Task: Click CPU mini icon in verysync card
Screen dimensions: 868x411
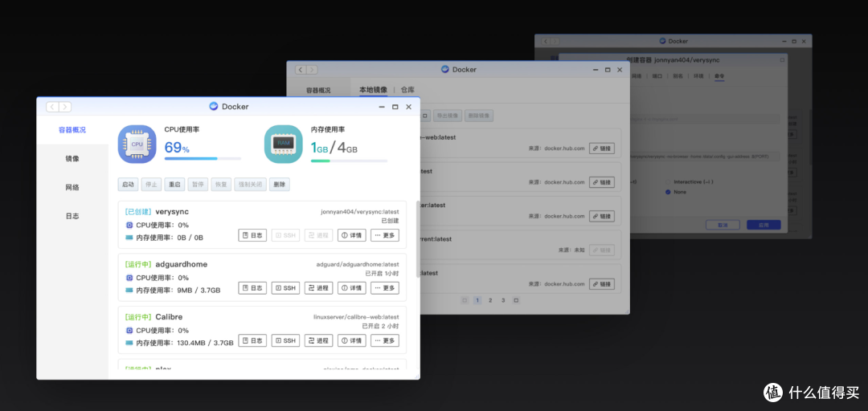Action: [129, 225]
